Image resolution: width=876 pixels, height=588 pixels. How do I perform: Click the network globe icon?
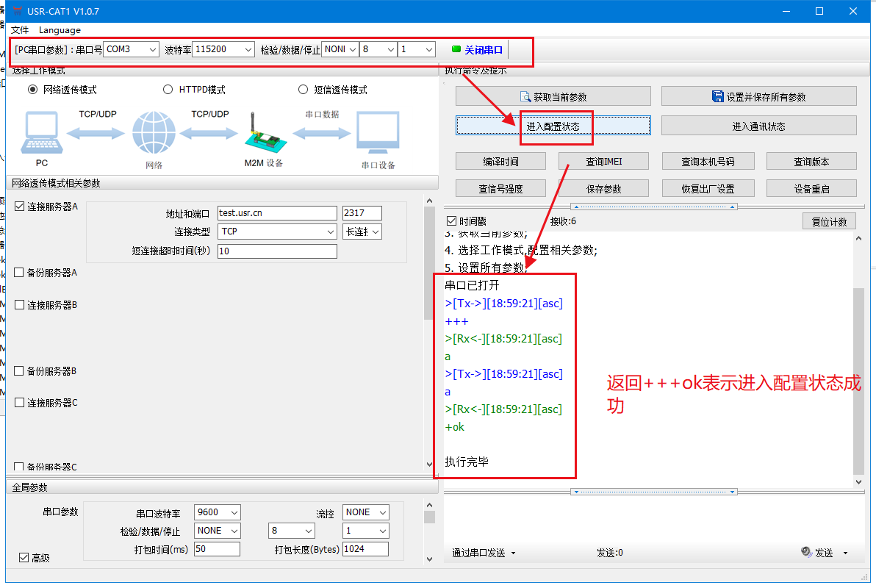pyautogui.click(x=154, y=134)
